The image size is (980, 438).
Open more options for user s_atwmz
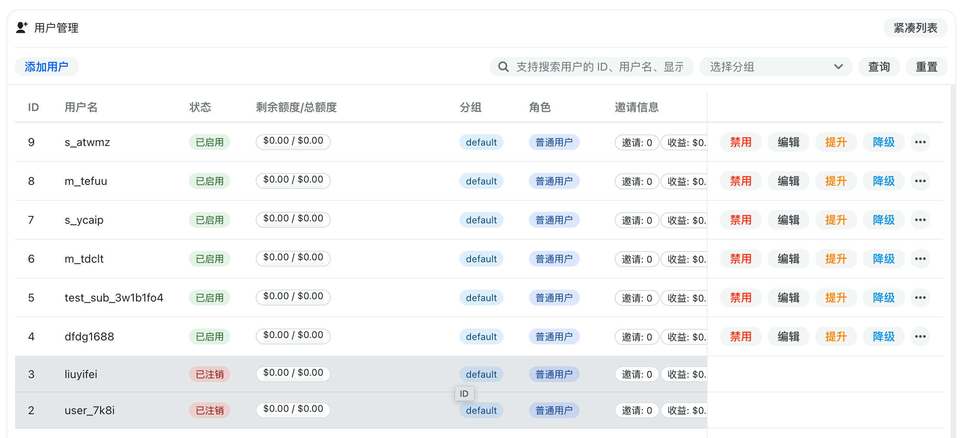click(x=920, y=142)
